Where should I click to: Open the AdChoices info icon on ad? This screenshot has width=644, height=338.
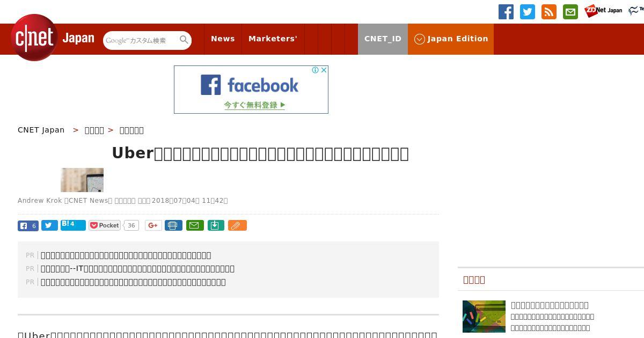(x=316, y=70)
